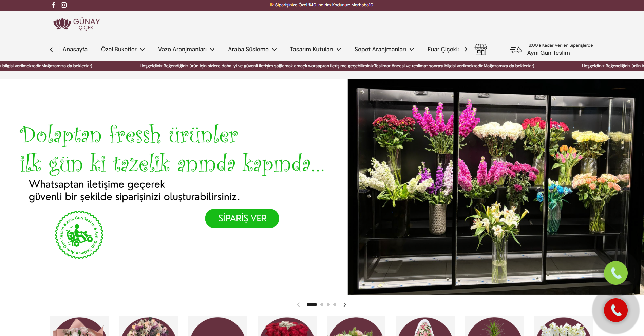Go to next banner slide arrow
Image resolution: width=644 pixels, height=336 pixels.
pos(345,304)
